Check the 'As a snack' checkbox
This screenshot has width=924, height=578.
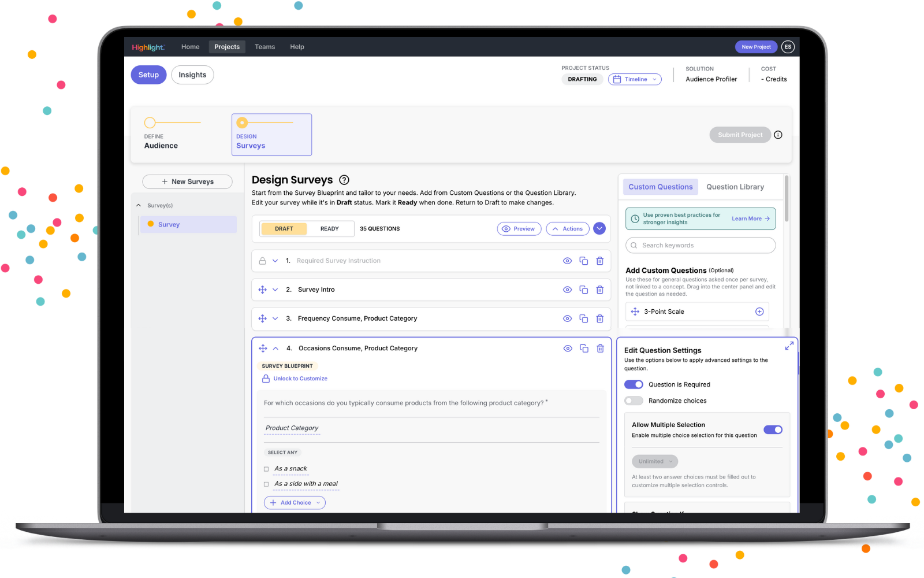tap(266, 469)
